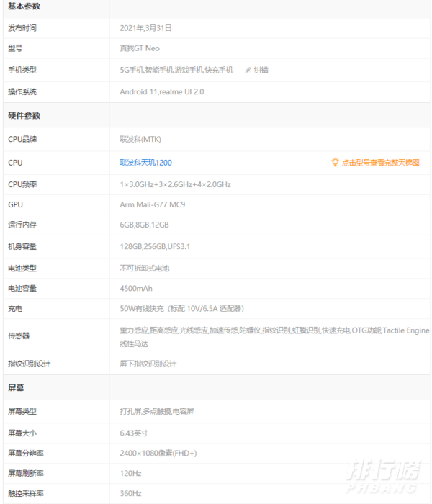This screenshot has width=432, height=504.
Task: Click the charging value 50W有线快充
Action: (x=182, y=309)
